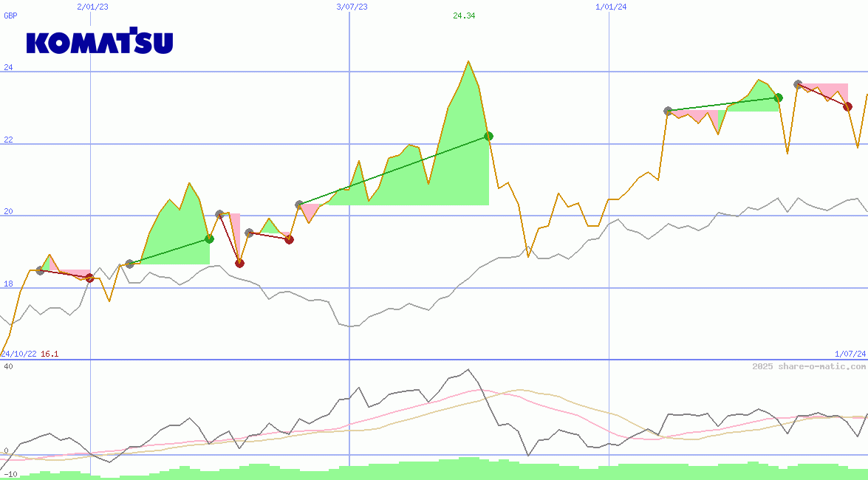Select the 2/01/23 date label
The width and height of the screenshot is (868, 480).
pyautogui.click(x=92, y=7)
